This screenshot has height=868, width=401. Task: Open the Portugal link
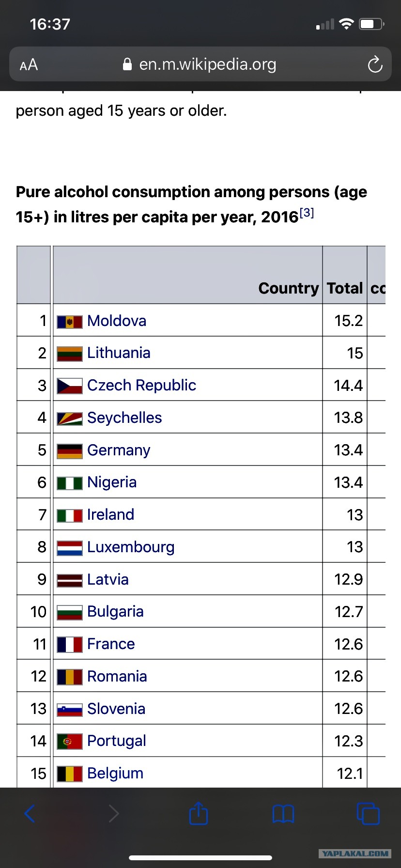click(117, 741)
